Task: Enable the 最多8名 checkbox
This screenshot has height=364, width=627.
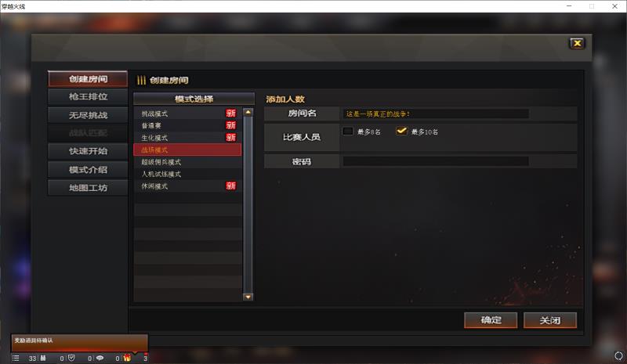Action: [x=348, y=131]
